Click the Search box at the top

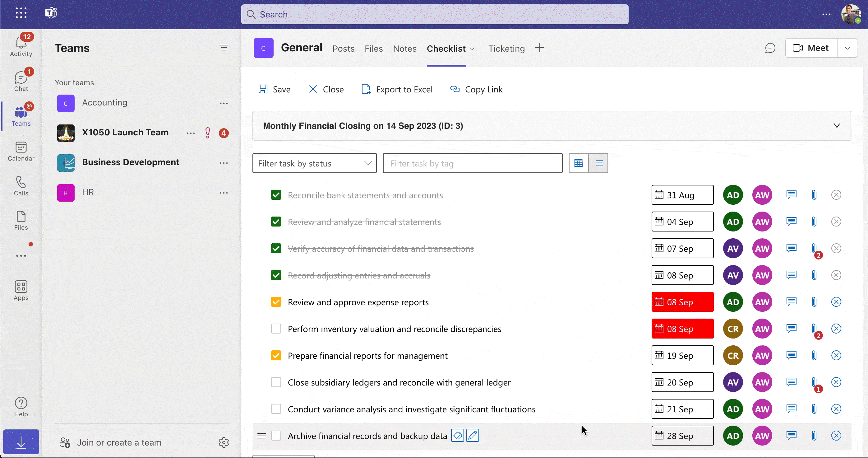pos(435,15)
